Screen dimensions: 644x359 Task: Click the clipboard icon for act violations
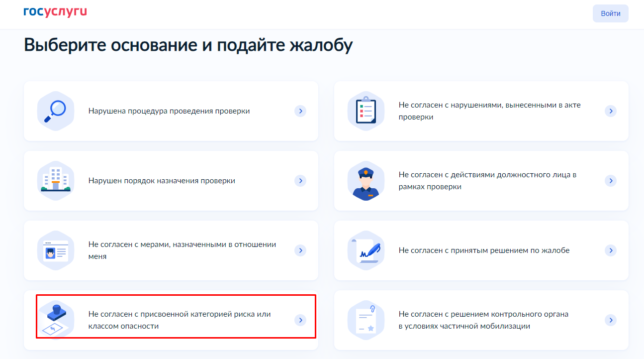click(x=366, y=111)
